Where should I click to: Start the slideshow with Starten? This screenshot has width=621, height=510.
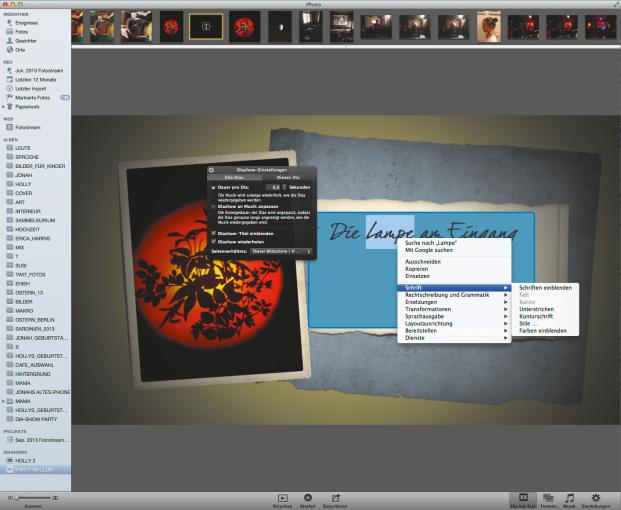(307, 501)
